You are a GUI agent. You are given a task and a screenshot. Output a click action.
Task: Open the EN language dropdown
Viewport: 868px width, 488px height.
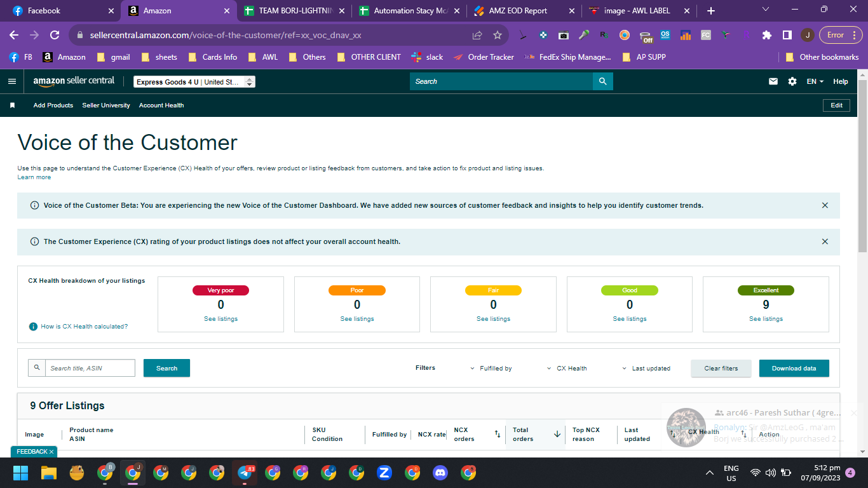click(815, 81)
